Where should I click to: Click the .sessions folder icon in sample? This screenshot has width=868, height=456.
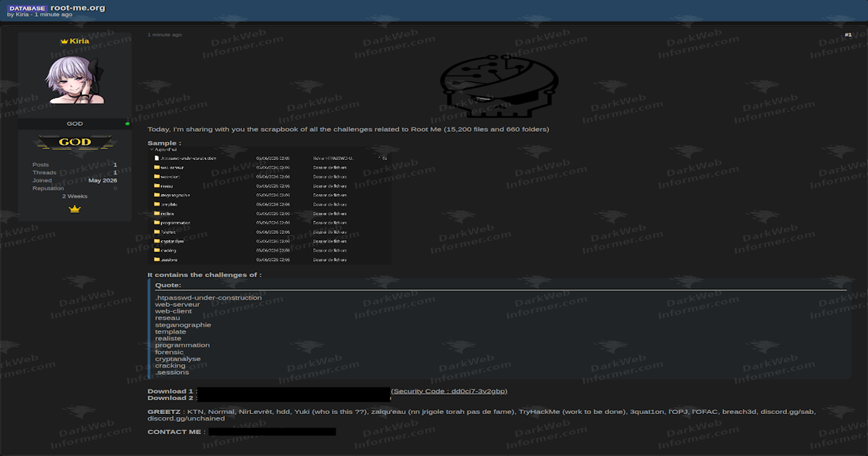pos(156,259)
